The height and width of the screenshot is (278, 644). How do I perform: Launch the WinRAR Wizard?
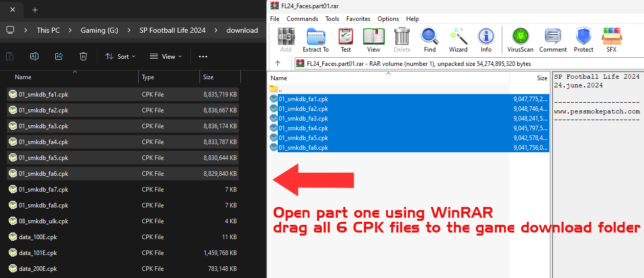[458, 40]
